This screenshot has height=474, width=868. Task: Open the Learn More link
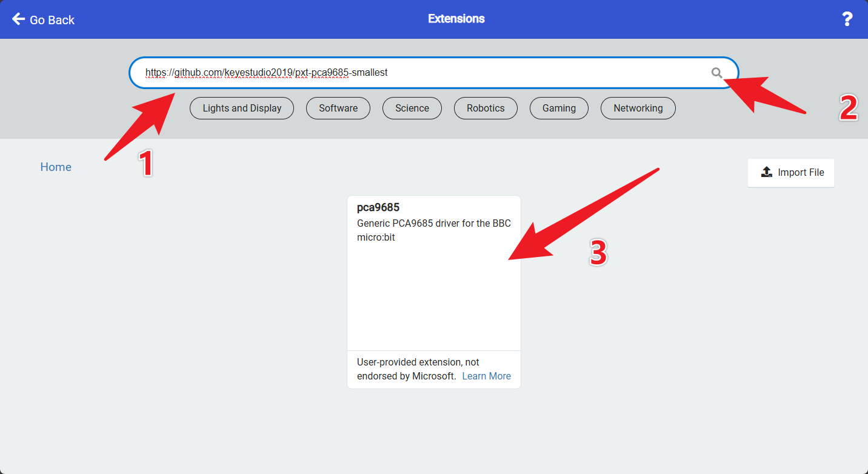[x=487, y=376]
